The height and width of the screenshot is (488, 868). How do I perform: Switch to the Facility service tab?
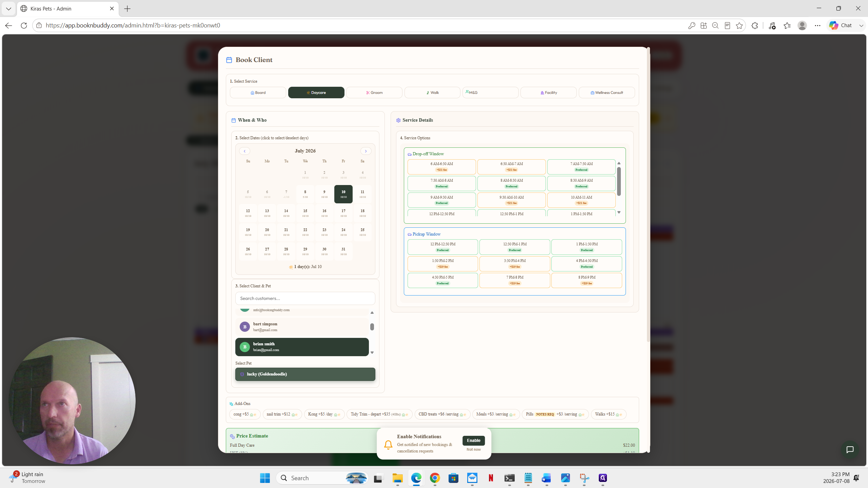tap(549, 93)
